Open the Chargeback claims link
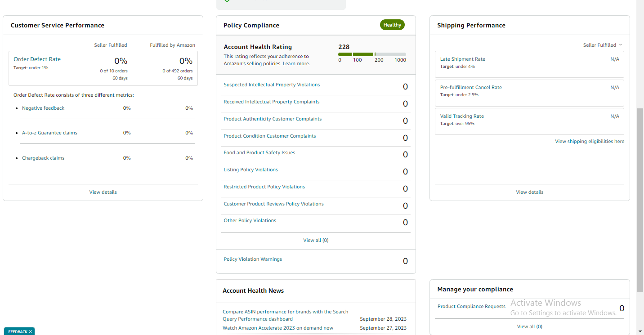Screen dimensions: 644x335 click(x=43, y=158)
